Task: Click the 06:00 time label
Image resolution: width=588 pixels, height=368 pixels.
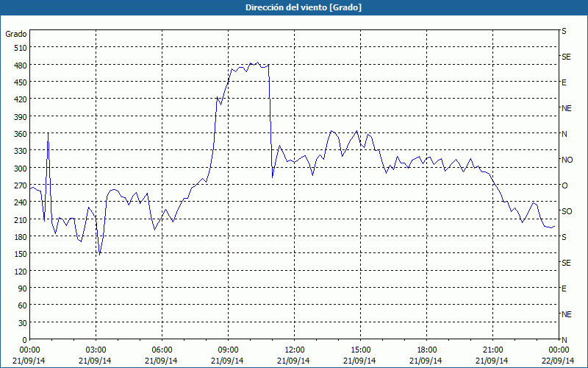Action: 162,350
